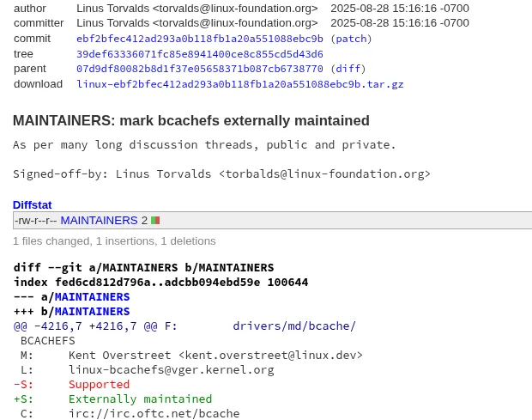Open the parent commit 07d9df80 link
The height and width of the screenshot is (420, 532).
coord(199,69)
